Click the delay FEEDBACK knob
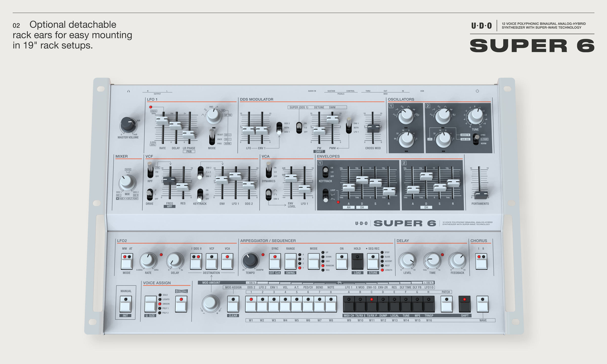 coord(458,261)
